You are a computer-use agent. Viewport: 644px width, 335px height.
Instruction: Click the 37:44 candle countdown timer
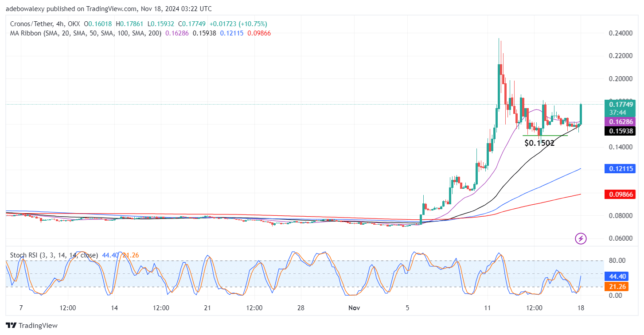coord(617,112)
